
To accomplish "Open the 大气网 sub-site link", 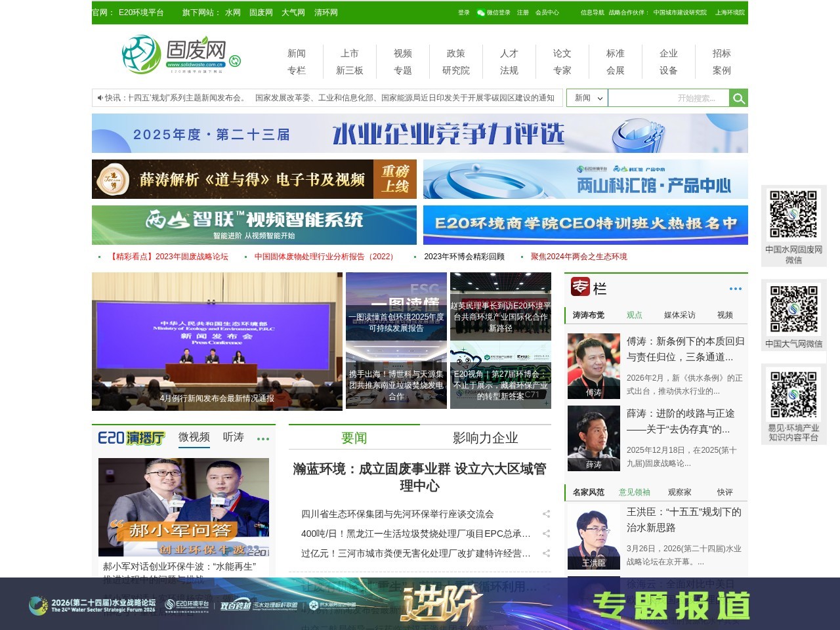I will [293, 12].
